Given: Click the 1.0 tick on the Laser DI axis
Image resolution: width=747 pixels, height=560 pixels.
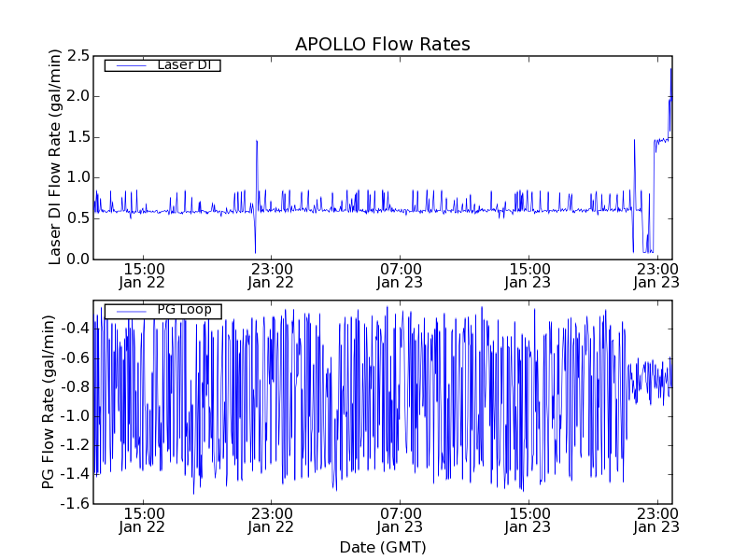Looking at the screenshot, I should pos(77,177).
